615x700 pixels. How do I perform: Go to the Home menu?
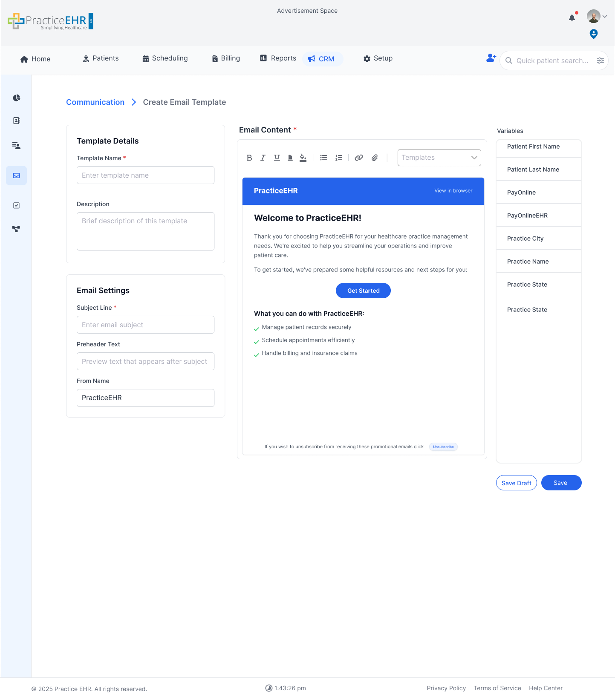point(35,59)
